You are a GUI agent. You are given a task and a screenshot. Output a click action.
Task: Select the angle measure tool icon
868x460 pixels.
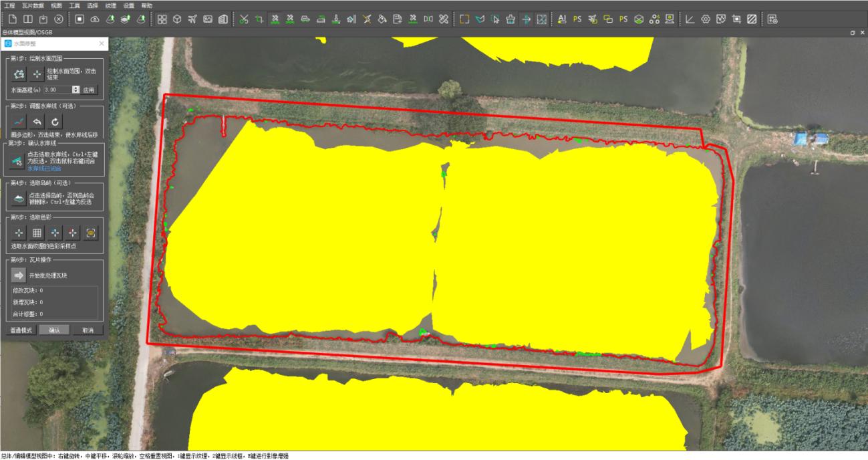690,19
